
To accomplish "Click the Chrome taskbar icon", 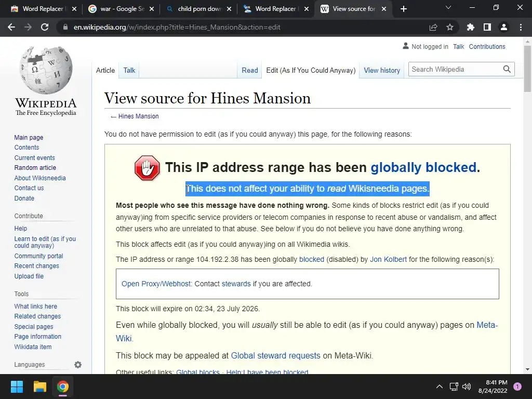I will tap(63, 387).
